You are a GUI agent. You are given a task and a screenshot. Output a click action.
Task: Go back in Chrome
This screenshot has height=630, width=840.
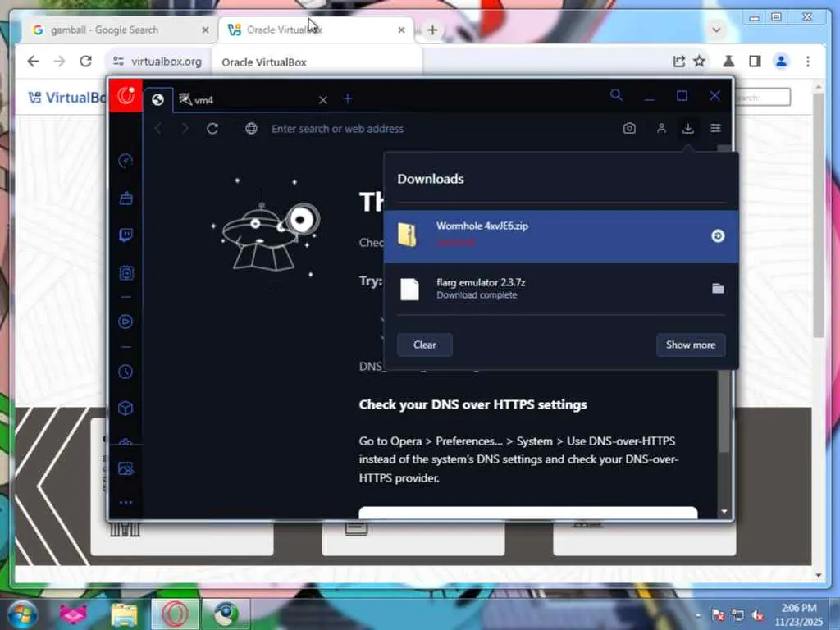[33, 62]
